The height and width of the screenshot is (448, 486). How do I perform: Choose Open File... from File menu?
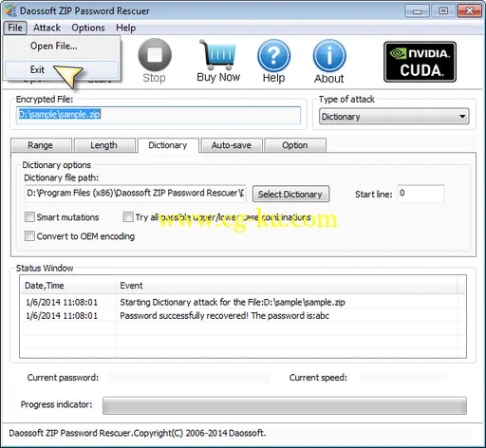pyautogui.click(x=62, y=47)
